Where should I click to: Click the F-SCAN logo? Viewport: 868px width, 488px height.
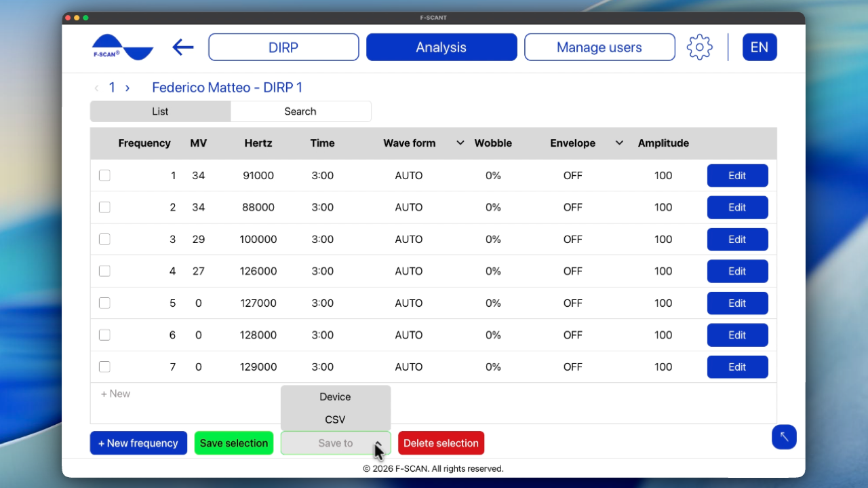[x=123, y=48]
